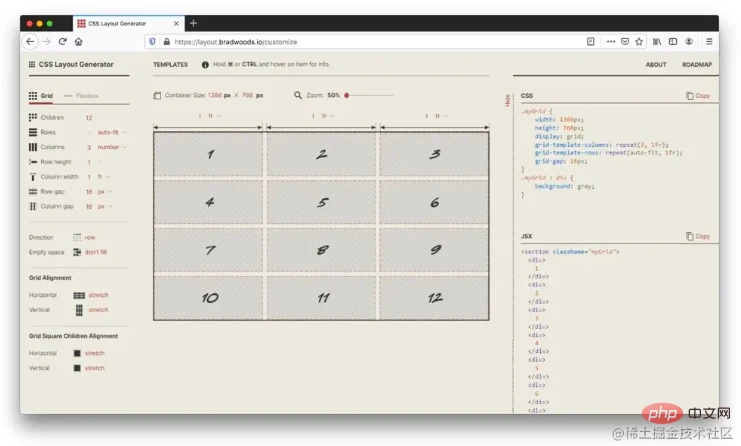Copy the CSS code
The image size is (741, 446).
(x=698, y=95)
